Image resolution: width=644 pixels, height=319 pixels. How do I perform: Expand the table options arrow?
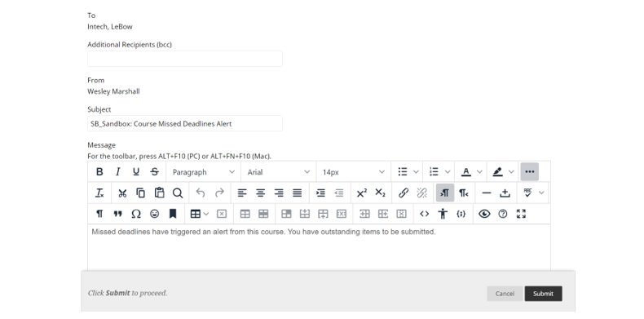click(206, 214)
